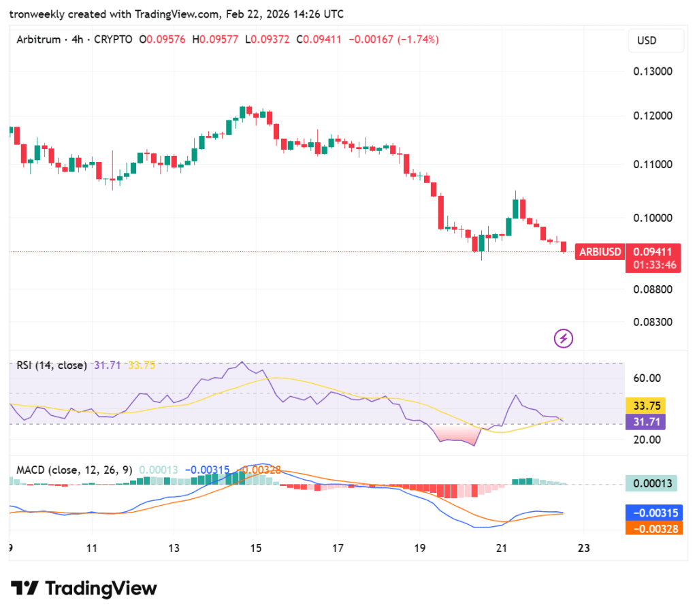Click the 4h interval label
The image size is (697, 616).
tap(78, 39)
